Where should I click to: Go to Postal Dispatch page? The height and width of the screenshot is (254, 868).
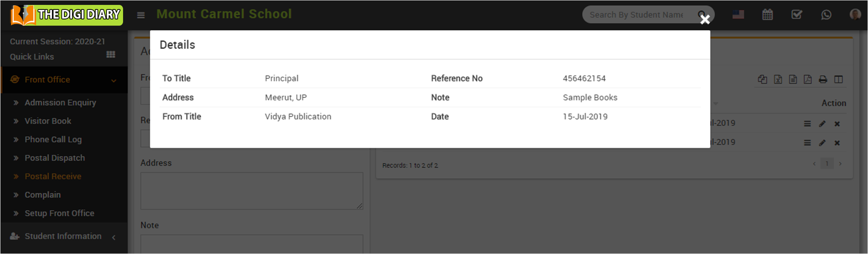click(55, 158)
